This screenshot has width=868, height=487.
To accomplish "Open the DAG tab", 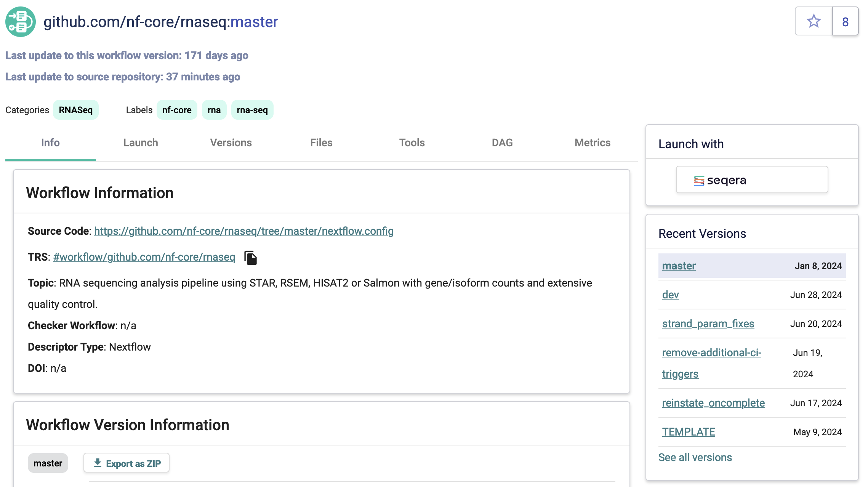I will pos(501,143).
